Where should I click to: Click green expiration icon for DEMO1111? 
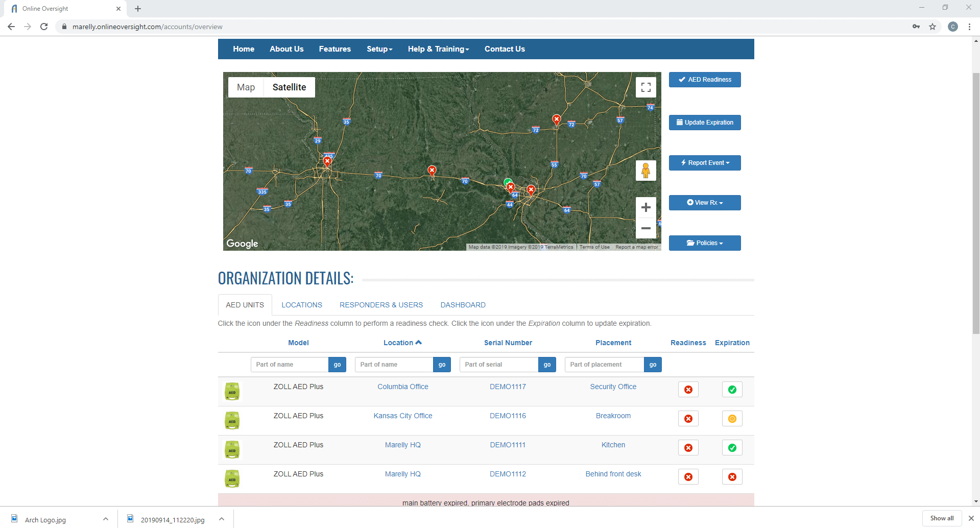[732, 448]
